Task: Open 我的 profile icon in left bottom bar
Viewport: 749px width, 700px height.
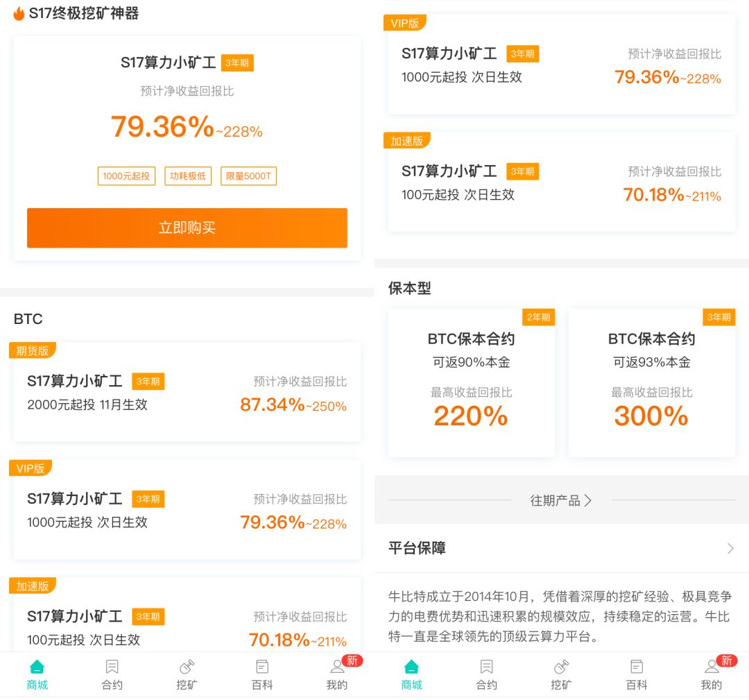Action: pyautogui.click(x=337, y=666)
